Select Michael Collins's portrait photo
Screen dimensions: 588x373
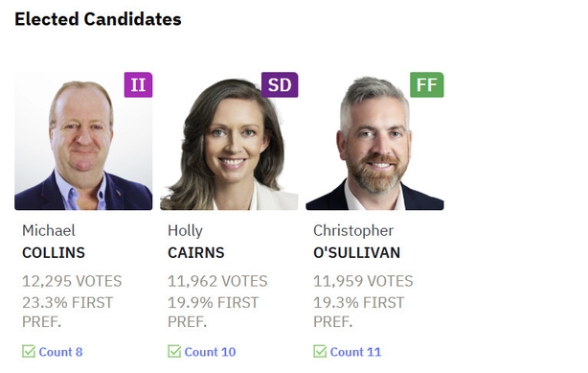83,141
